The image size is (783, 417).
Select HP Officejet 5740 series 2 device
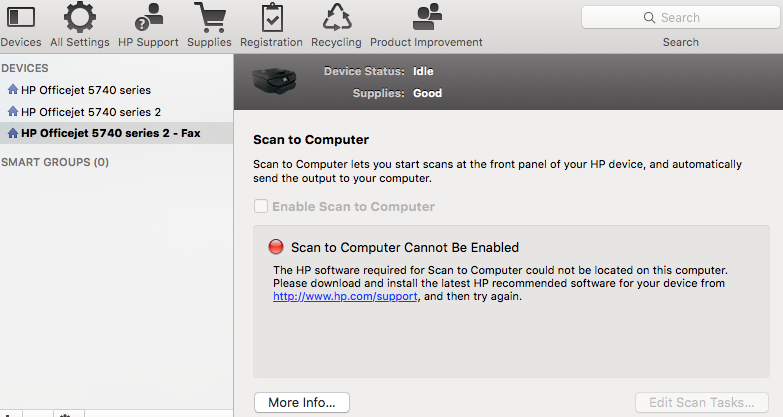pyautogui.click(x=116, y=112)
